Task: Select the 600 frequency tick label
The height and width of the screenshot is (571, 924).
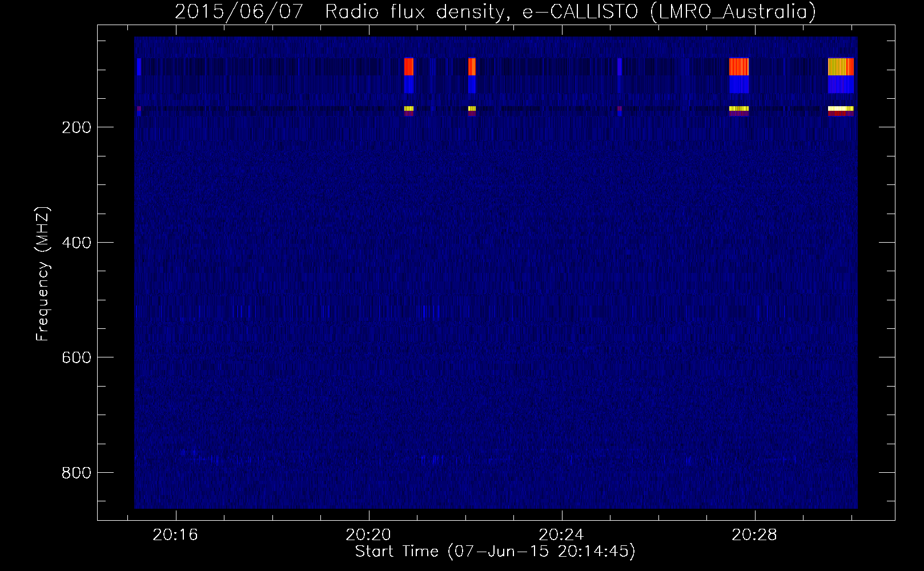Action: point(76,357)
